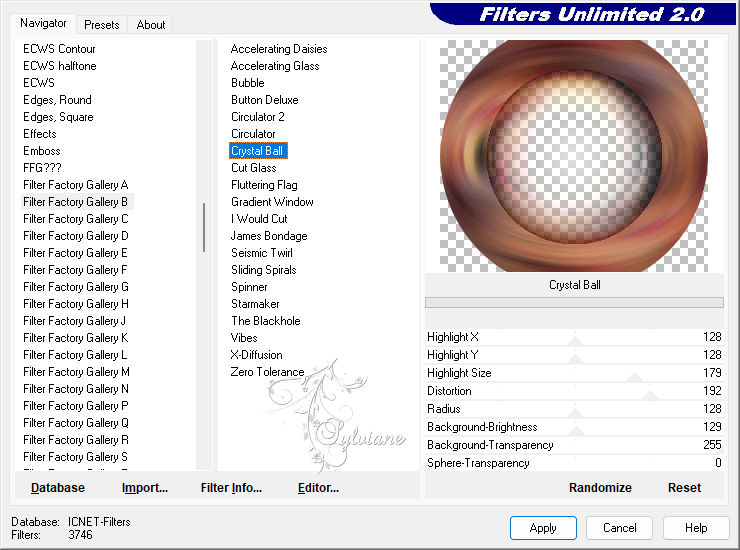This screenshot has width=740, height=550.
Task: Choose the Button Deluxe filter
Action: [x=265, y=100]
